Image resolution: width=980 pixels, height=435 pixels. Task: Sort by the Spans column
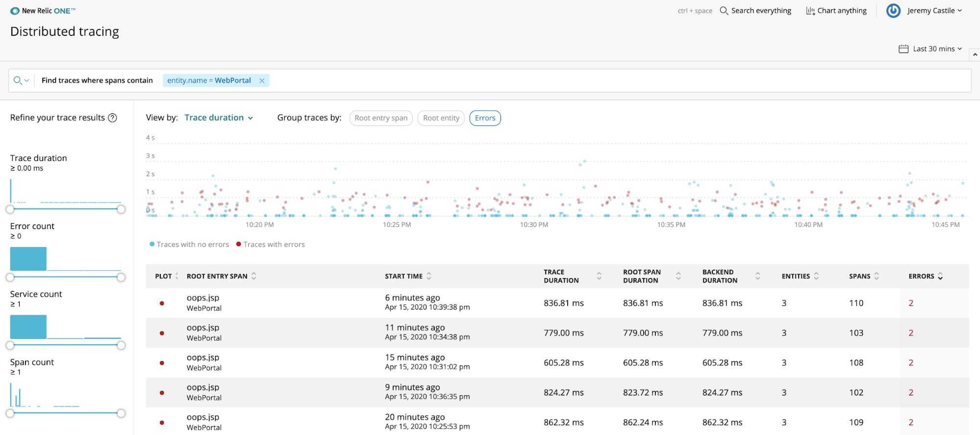(x=864, y=276)
